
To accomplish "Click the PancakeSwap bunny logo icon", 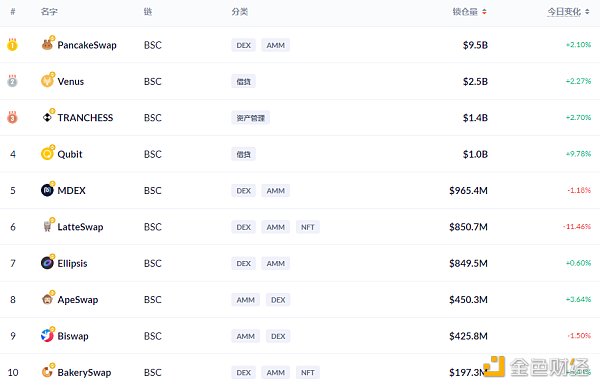I will 47,45.
